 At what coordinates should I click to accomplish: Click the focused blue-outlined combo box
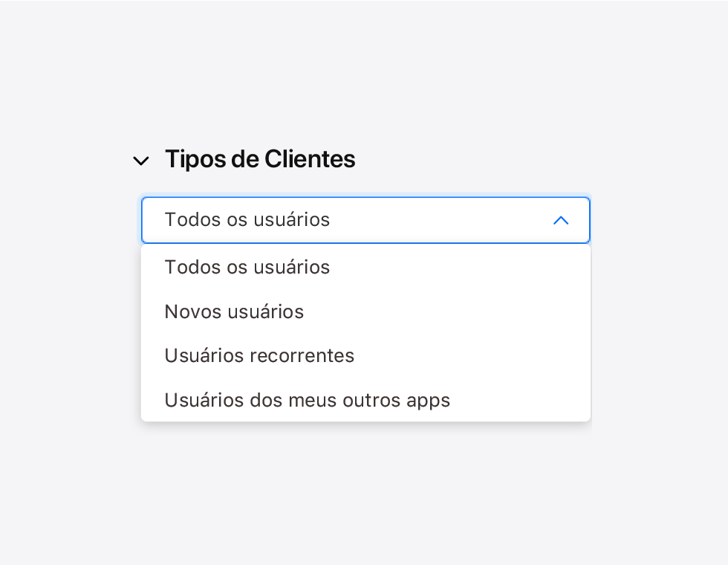[365, 220]
